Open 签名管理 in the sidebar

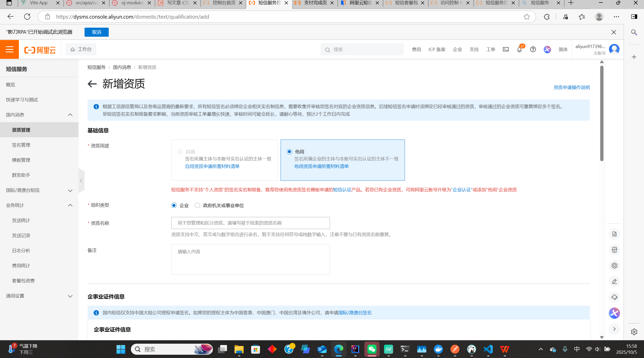21,145
